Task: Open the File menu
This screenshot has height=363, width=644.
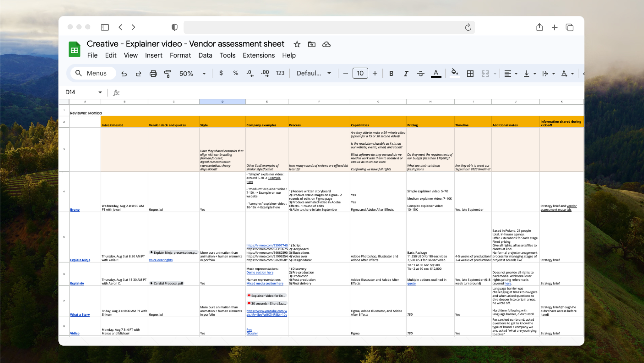Action: click(x=92, y=55)
